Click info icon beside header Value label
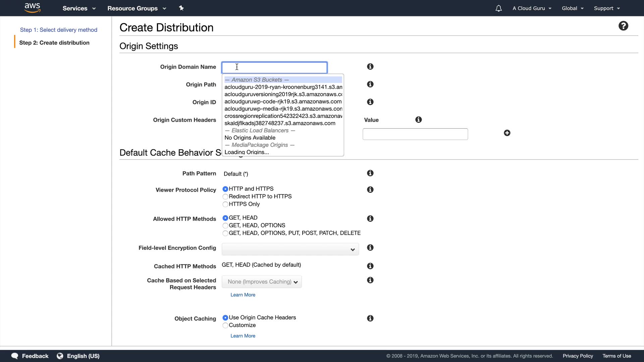This screenshot has width=644, height=362. click(418, 120)
